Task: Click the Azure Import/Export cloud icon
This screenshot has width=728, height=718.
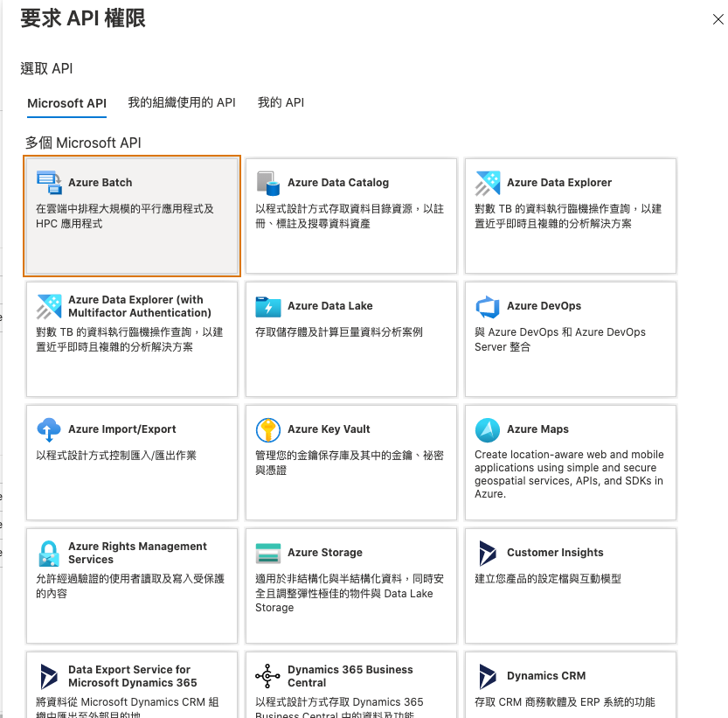Action: (x=49, y=430)
